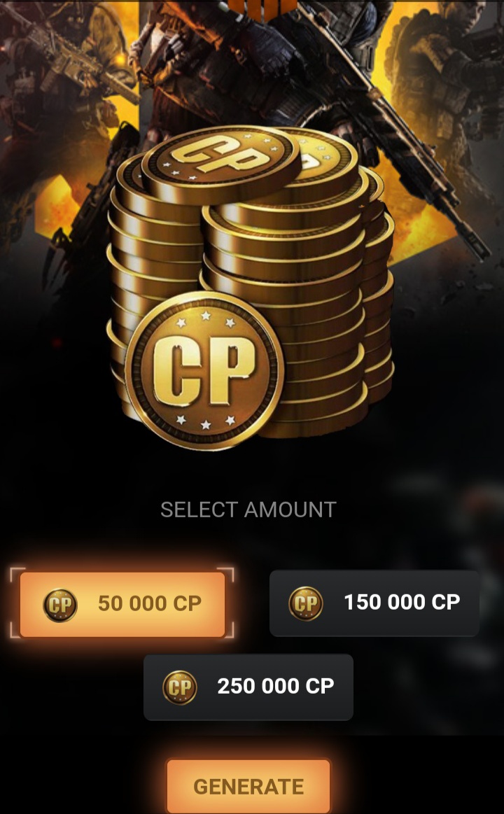Click the SELECT AMOUNT heading
The width and height of the screenshot is (504, 814).
point(248,510)
